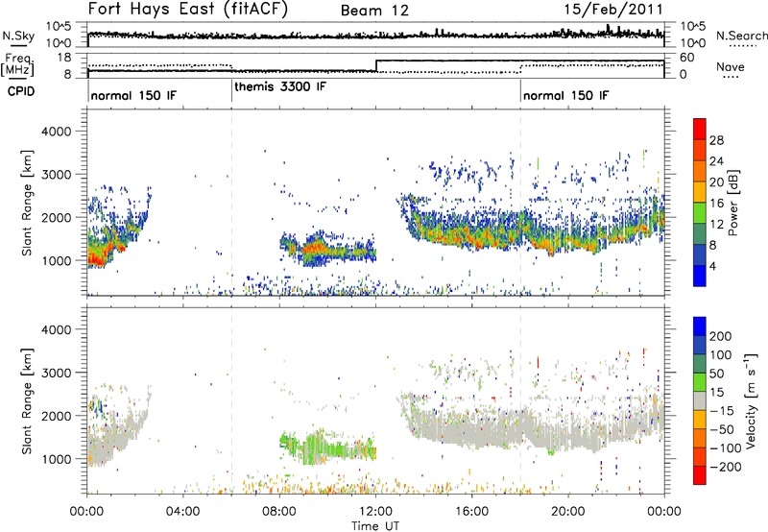The width and height of the screenshot is (768, 532).
Task: Click the 'Freq. [MHz]' axis label
Action: tap(17, 64)
